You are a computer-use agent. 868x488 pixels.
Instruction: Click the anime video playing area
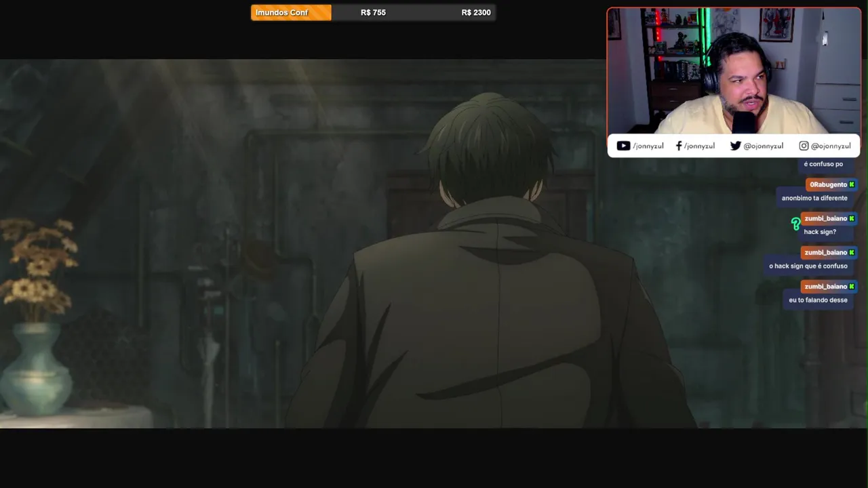[434, 243]
